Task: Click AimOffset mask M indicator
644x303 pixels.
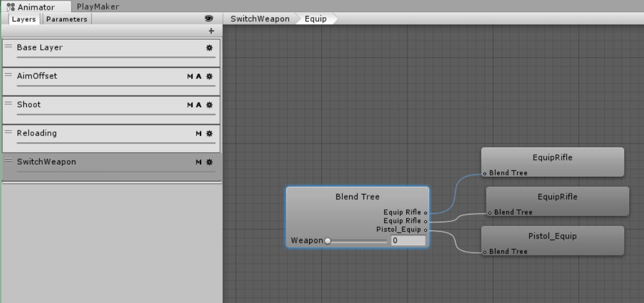Action: pyautogui.click(x=190, y=76)
